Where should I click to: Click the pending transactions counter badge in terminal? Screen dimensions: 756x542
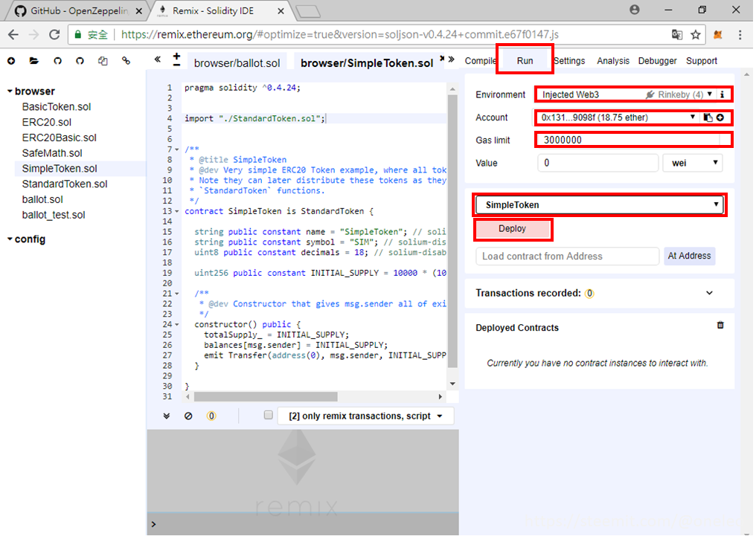(211, 416)
